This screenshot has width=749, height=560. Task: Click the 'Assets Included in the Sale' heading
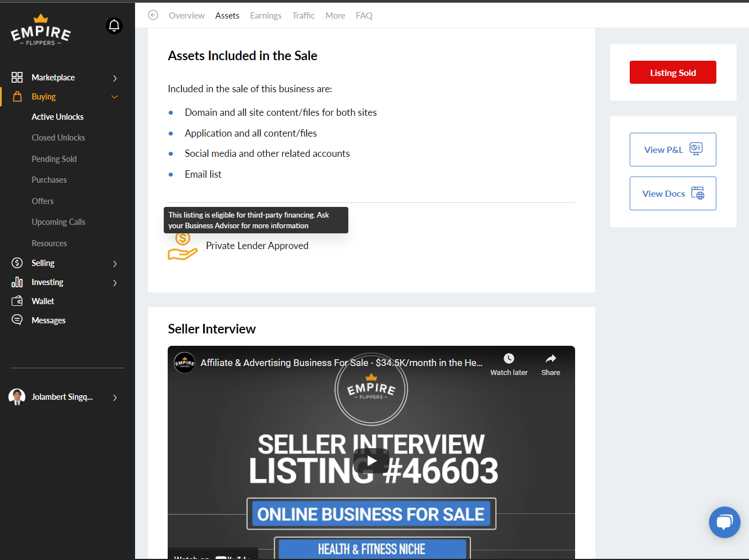[x=243, y=56]
